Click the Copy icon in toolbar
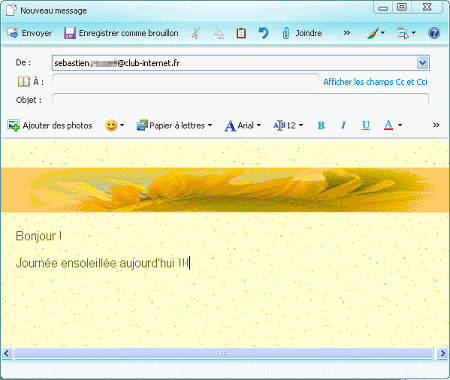This screenshot has height=380, width=450. pyautogui.click(x=219, y=33)
